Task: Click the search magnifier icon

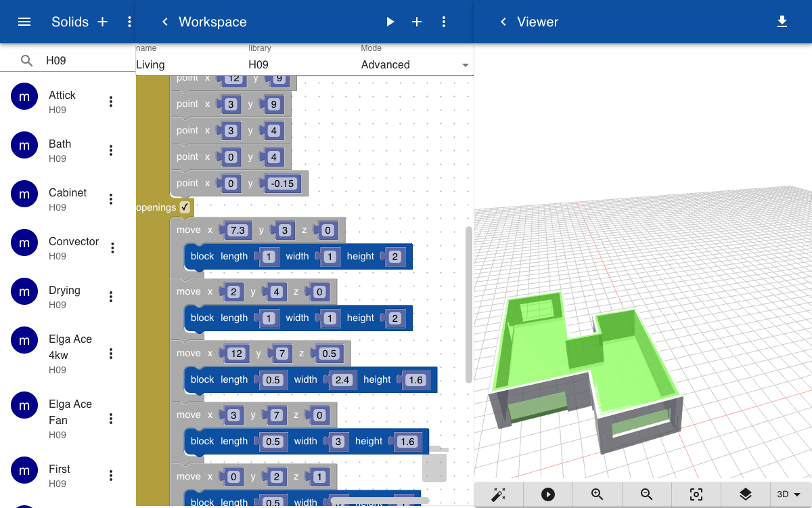Action: (26, 60)
